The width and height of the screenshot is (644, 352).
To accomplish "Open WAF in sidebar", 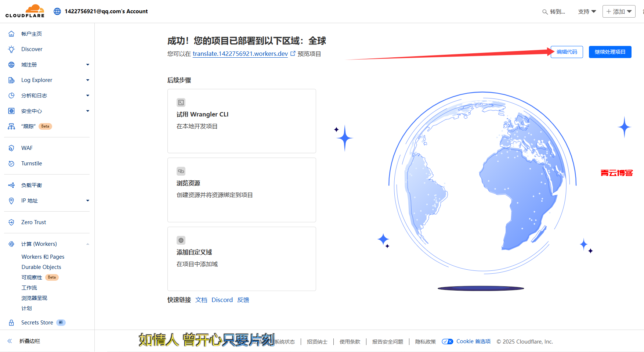I will click(27, 148).
